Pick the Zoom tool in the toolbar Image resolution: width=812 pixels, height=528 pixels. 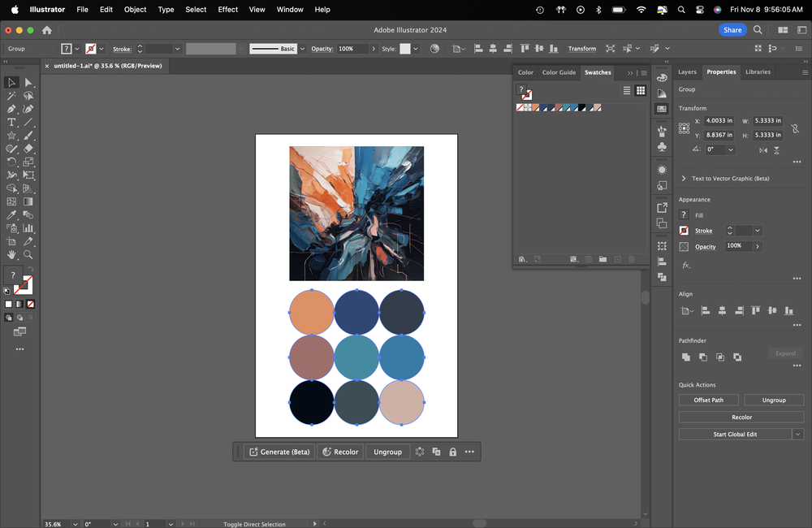(28, 254)
